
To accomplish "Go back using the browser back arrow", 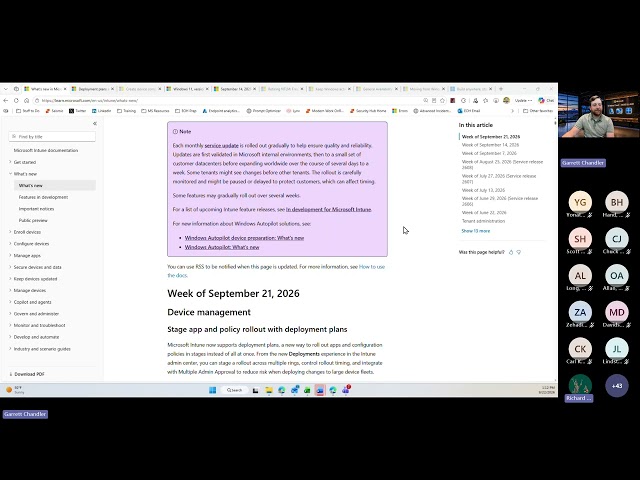I will click(x=5, y=100).
